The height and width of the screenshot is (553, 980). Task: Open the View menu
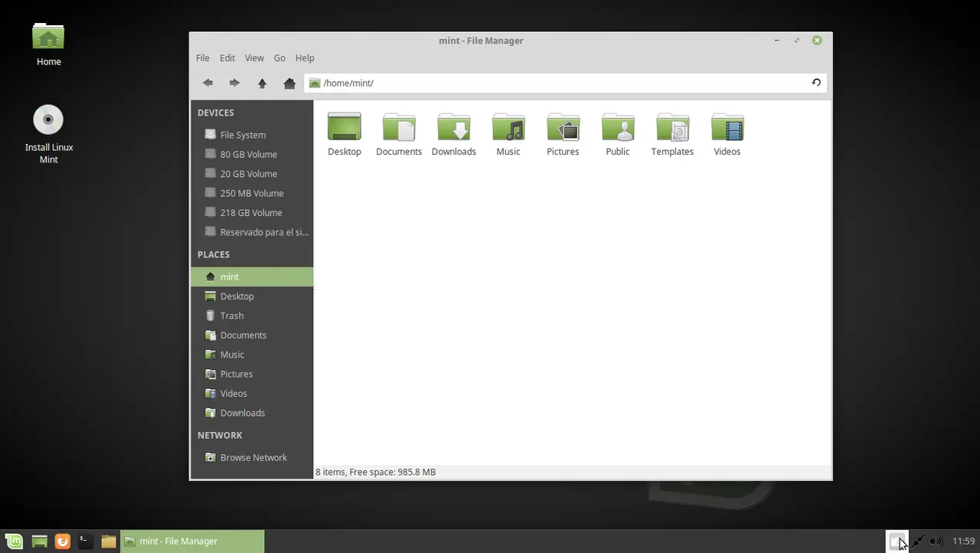254,58
